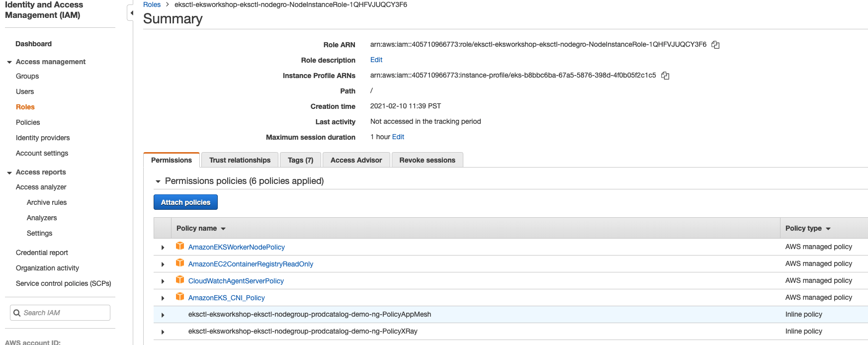Open the CloudWatchAgentServerPolicy link
Viewport: 868px width, 345px height.
236,281
